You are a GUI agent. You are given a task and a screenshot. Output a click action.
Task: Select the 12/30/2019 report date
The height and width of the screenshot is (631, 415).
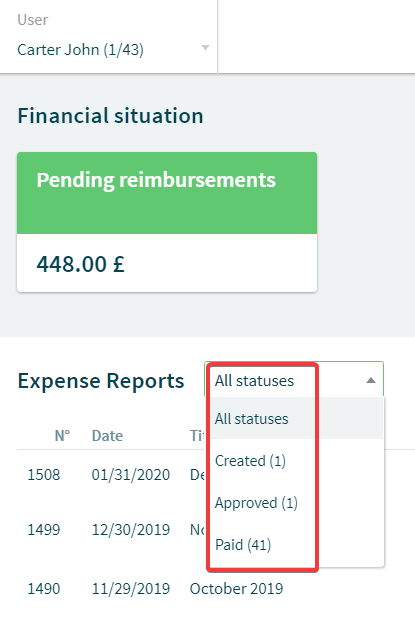[131, 529]
